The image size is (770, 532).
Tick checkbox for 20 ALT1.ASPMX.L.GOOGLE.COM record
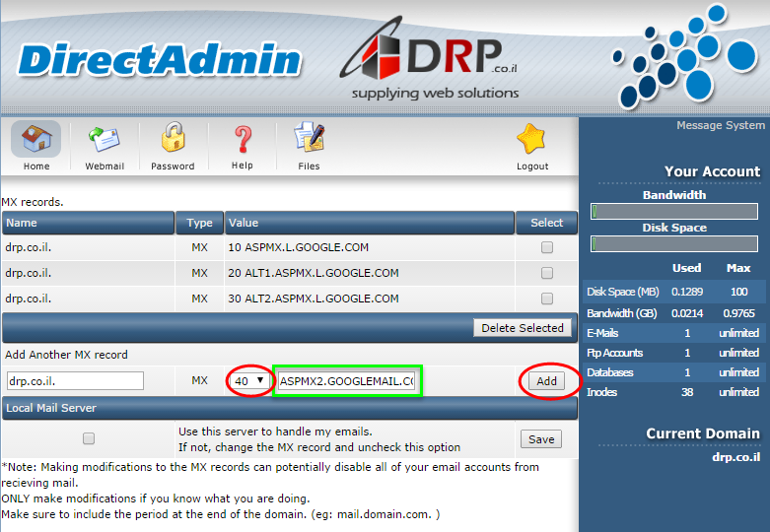pos(547,274)
